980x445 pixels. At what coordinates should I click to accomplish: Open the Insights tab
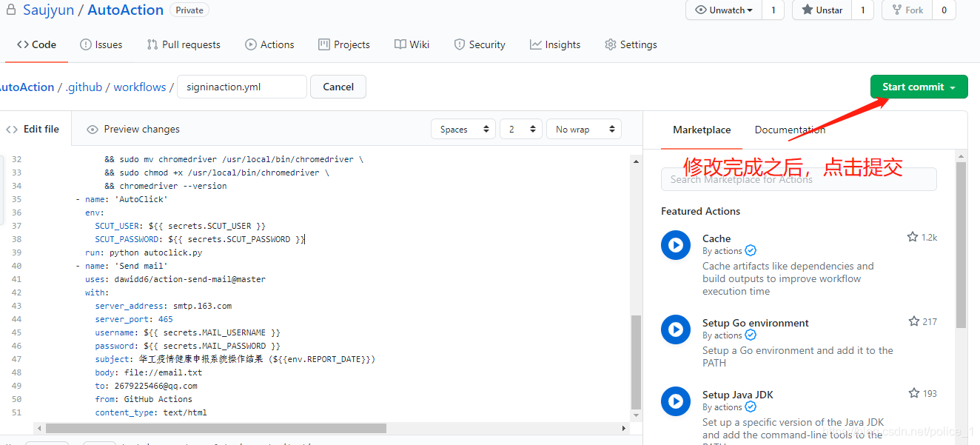(x=555, y=44)
